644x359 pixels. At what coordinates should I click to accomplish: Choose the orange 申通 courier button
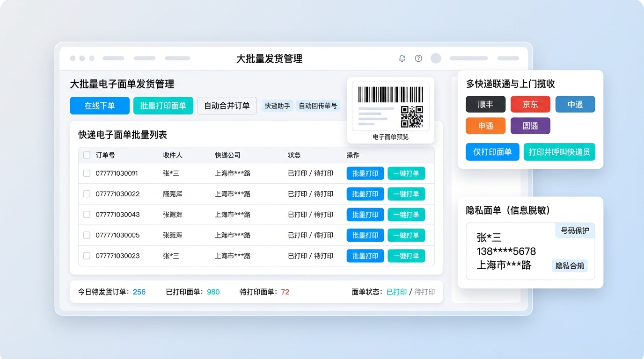(485, 126)
